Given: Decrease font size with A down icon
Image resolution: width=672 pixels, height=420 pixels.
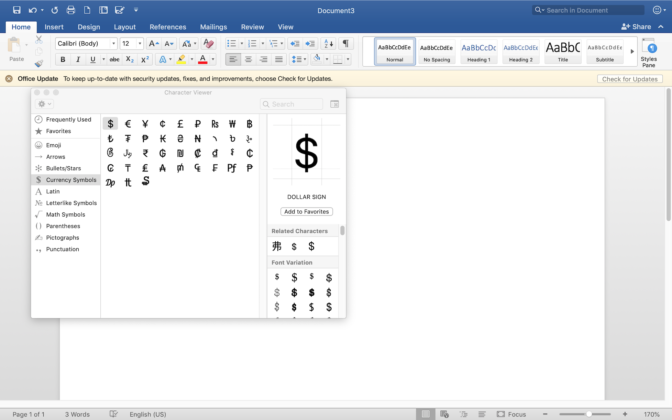Looking at the screenshot, I should point(169,43).
